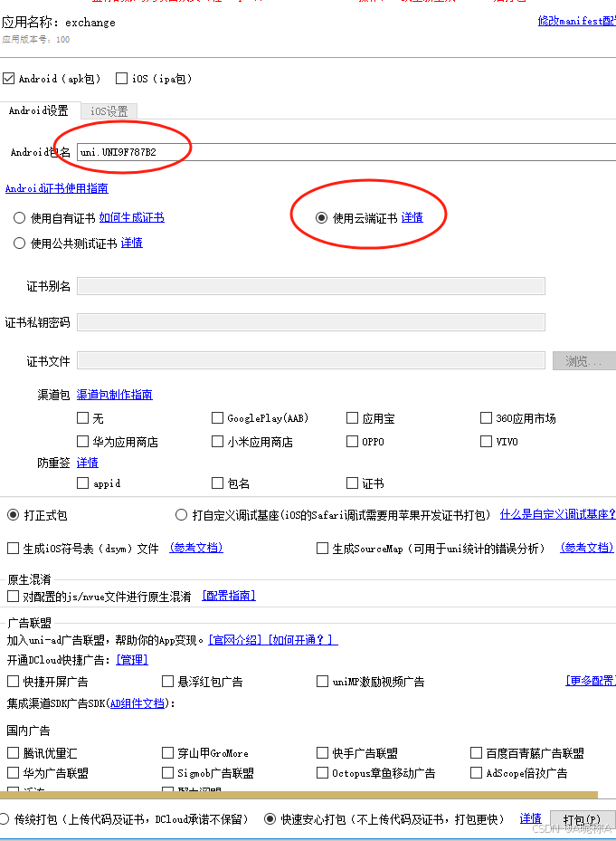Open 参考文档 link next to SourceMap

coord(587,548)
